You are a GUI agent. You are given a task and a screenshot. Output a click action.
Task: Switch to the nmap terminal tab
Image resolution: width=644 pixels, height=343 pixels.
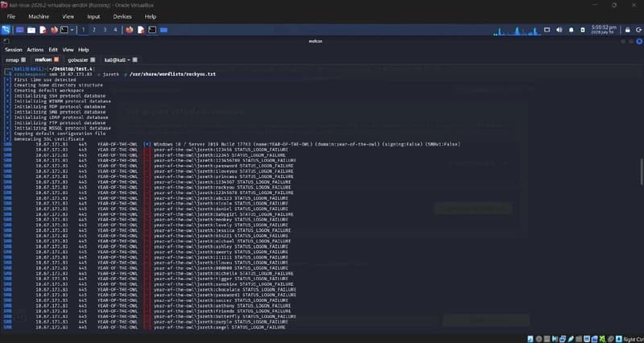(13, 60)
